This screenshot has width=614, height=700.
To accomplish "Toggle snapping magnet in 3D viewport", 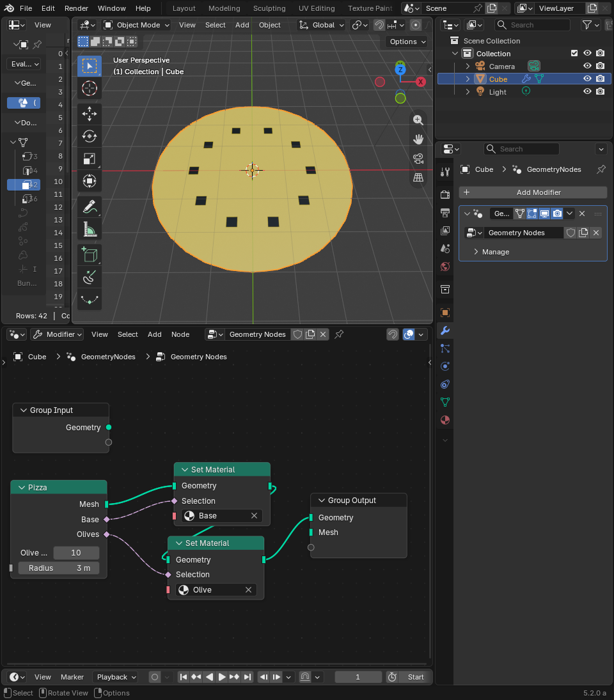I will 379,25.
